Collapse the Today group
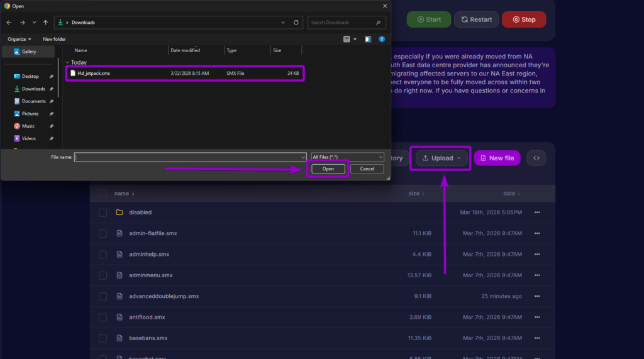 coord(67,62)
